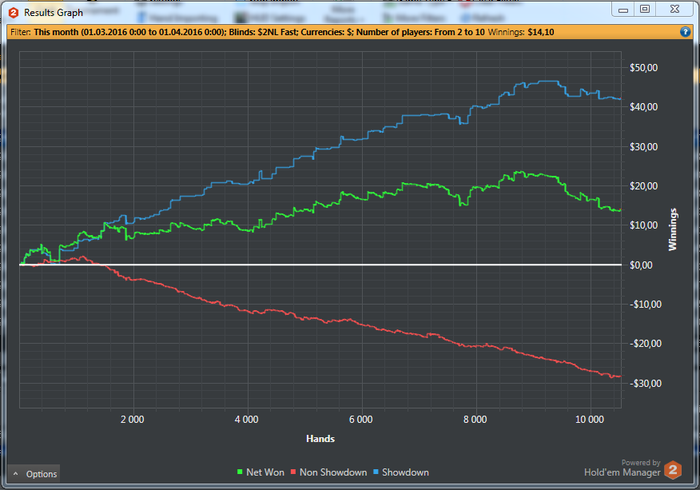Toggle the red Non Showdown legend swatch
Viewport: 700px width, 490px height.
(293, 472)
